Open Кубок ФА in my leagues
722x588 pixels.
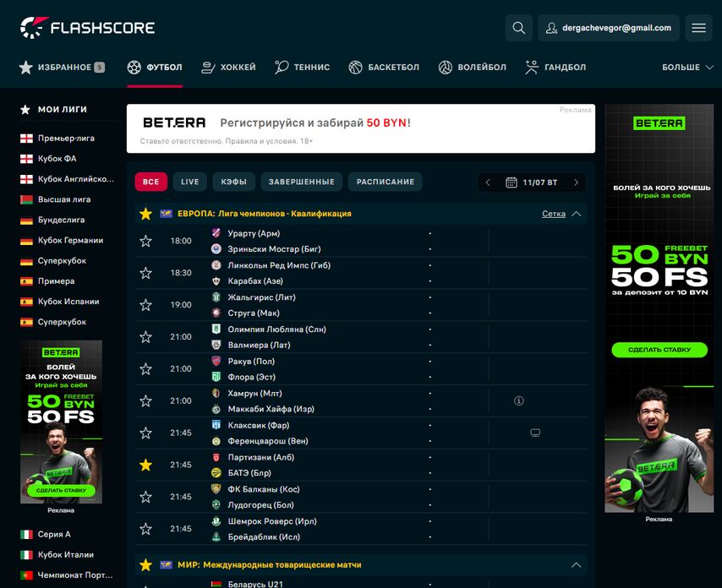[57, 158]
